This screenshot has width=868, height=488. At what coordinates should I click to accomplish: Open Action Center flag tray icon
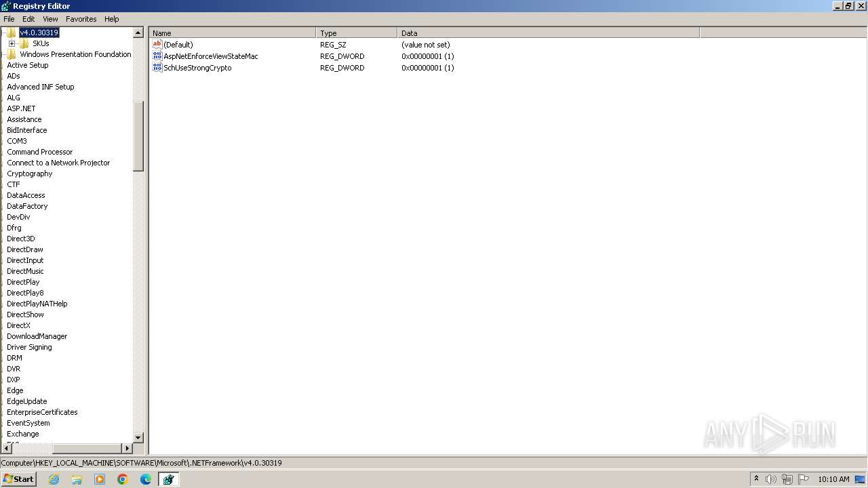click(x=804, y=479)
